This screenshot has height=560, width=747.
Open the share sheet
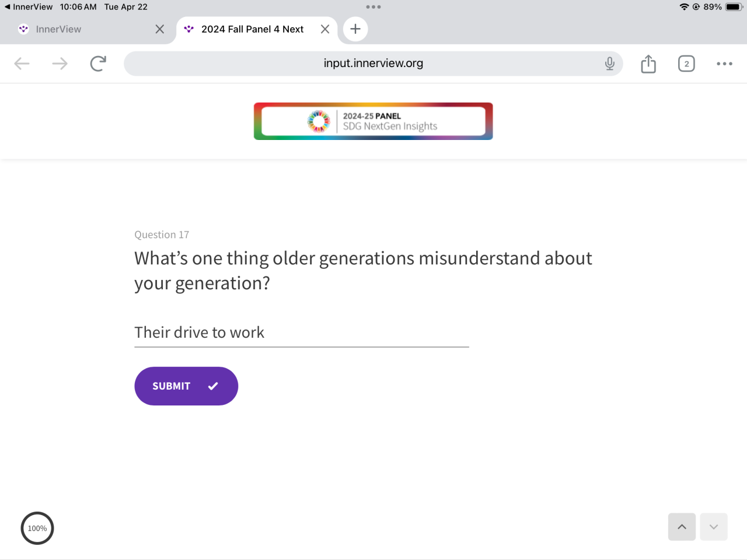tap(648, 64)
